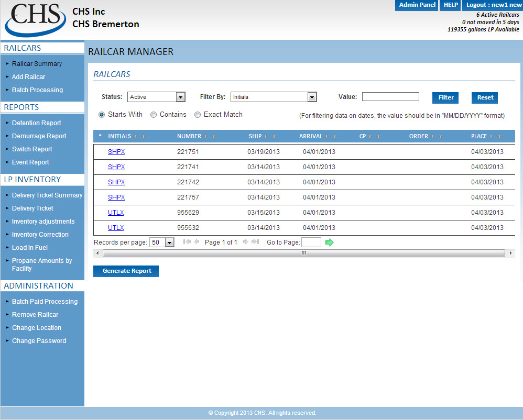Open SHPX link for railcar 221742
Screen dimensions: 523x420
coord(116,182)
